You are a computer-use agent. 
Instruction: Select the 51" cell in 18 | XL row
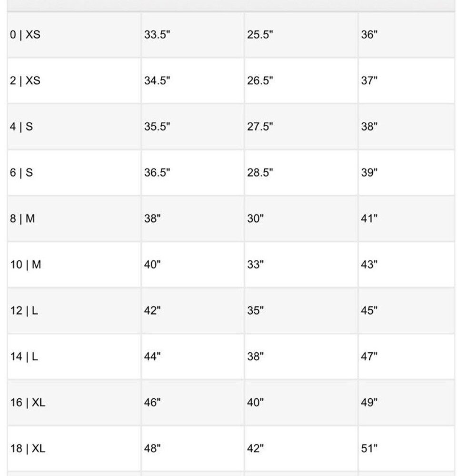click(407, 449)
